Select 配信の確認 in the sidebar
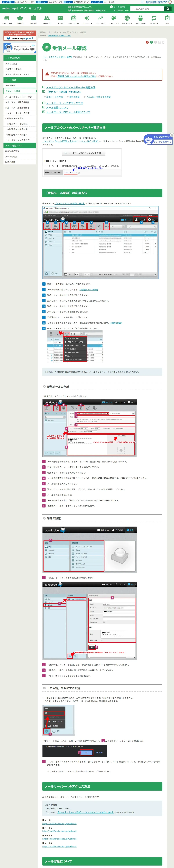 click(x=20, y=162)
